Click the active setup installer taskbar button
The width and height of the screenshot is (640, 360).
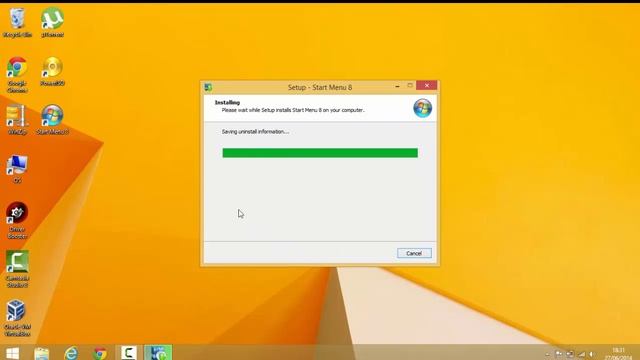point(158,353)
